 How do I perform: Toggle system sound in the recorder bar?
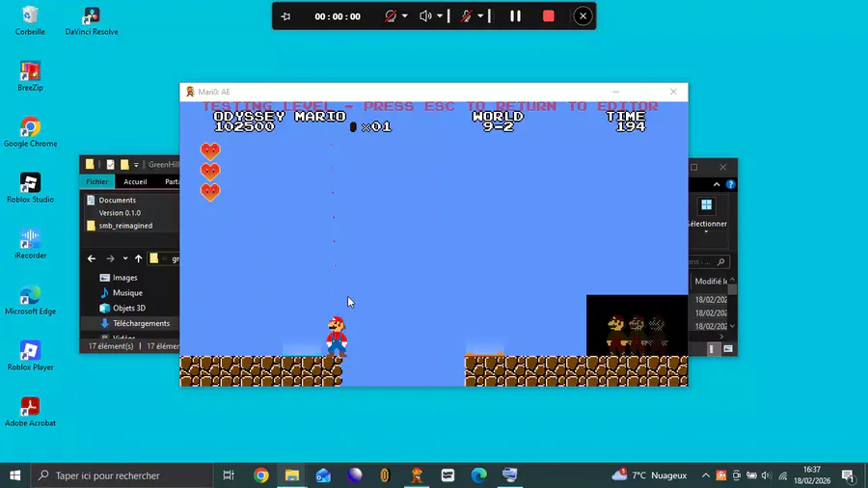(425, 16)
